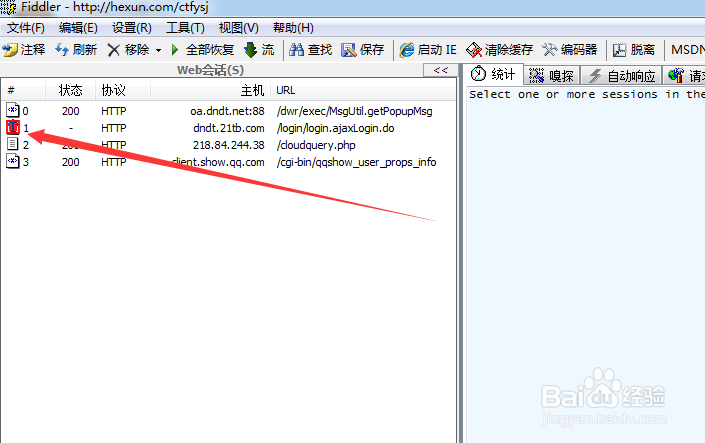The width and height of the screenshot is (705, 443).
Task: Click HTTP protocol cell of session 1
Action: point(114,128)
